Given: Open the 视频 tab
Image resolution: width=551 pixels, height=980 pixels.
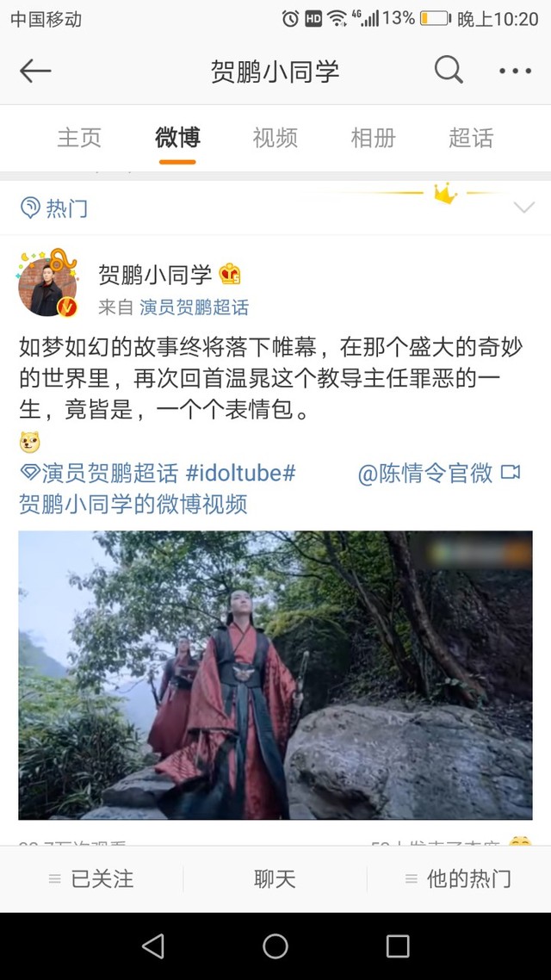Looking at the screenshot, I should [x=275, y=138].
